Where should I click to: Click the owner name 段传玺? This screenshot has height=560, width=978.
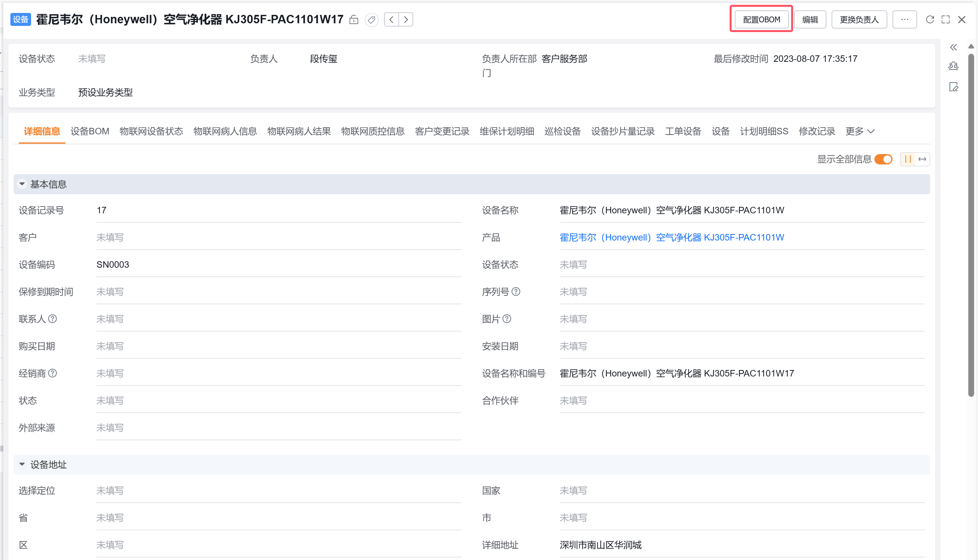pyautogui.click(x=324, y=59)
